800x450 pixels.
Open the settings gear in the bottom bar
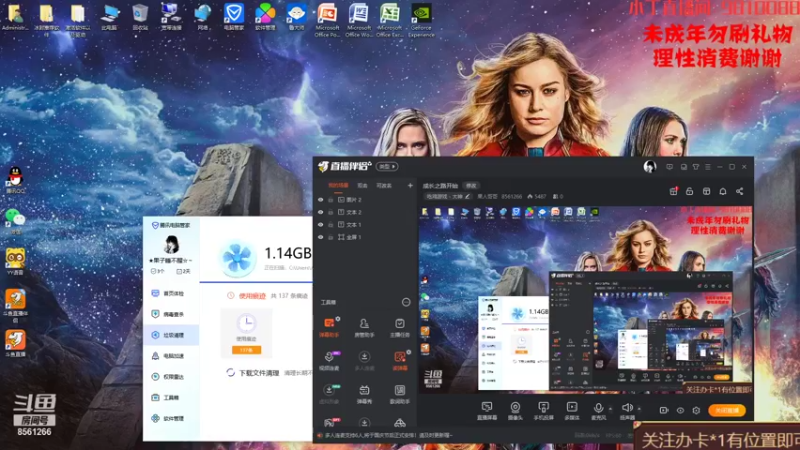tap(696, 410)
